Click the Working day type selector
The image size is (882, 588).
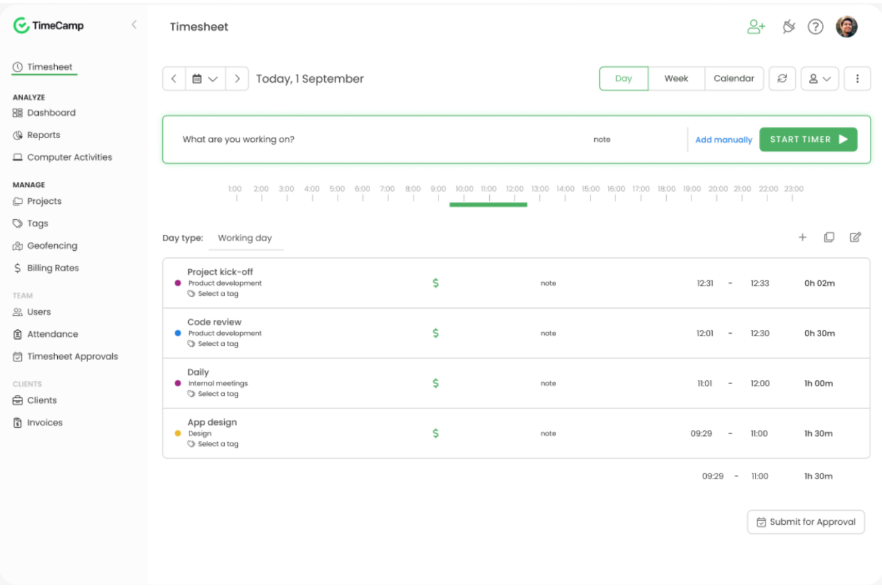(246, 238)
